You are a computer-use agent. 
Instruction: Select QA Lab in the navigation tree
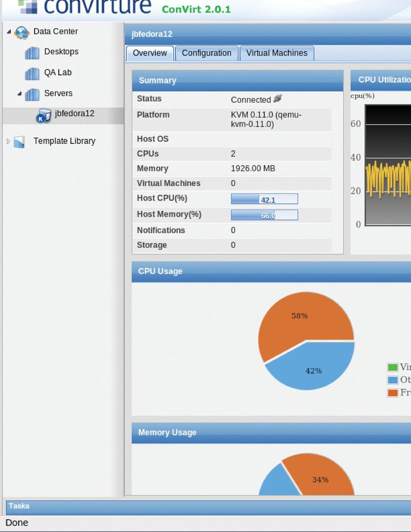click(58, 72)
